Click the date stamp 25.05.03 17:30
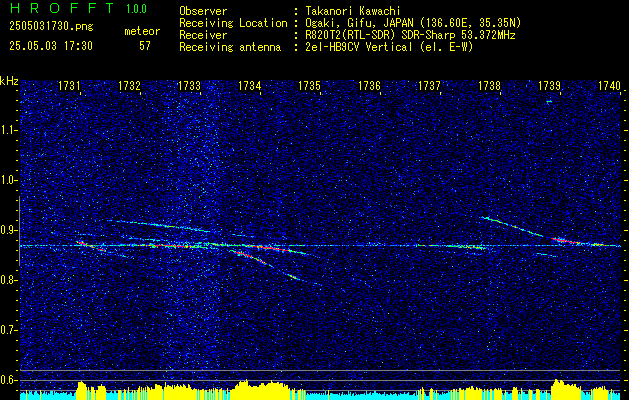Image resolution: width=629 pixels, height=400 pixels. [x=51, y=46]
